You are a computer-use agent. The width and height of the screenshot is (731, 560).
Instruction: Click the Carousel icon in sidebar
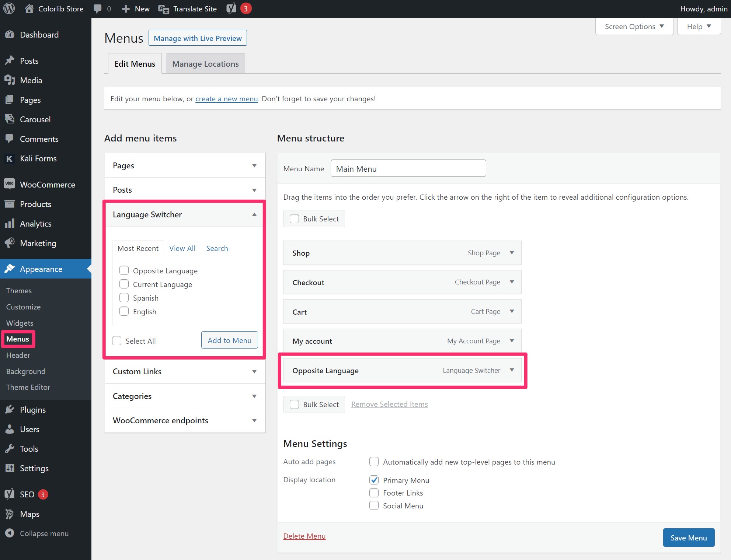pyautogui.click(x=10, y=119)
